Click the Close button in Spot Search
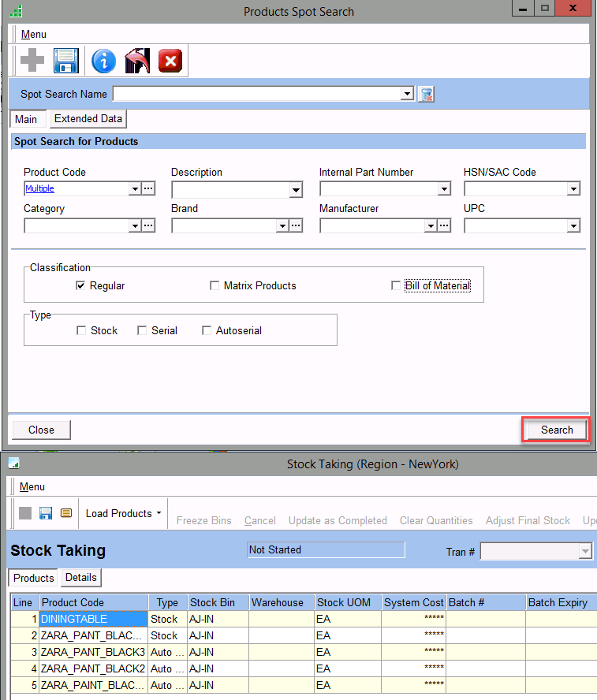597x700 pixels. (41, 430)
